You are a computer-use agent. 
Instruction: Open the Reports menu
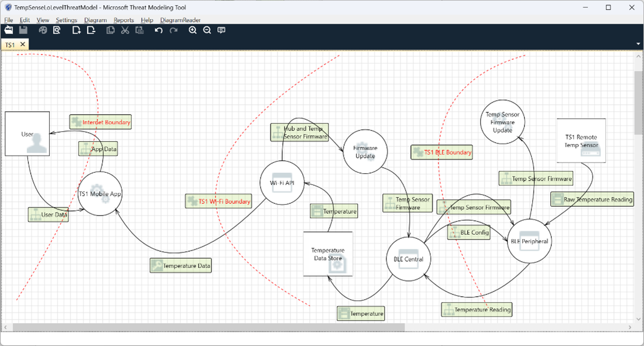point(124,20)
